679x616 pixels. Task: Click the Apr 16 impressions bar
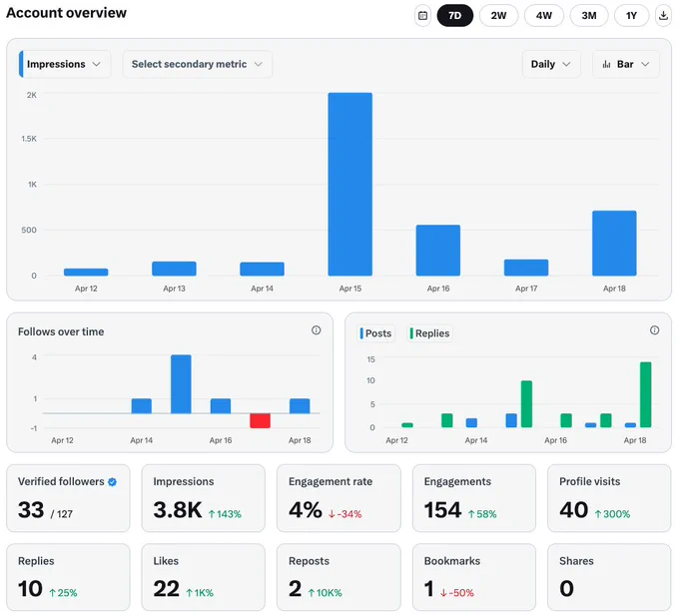point(437,251)
